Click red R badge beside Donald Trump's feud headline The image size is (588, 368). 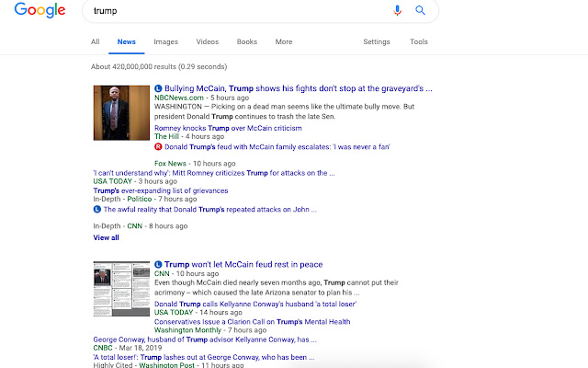click(158, 147)
